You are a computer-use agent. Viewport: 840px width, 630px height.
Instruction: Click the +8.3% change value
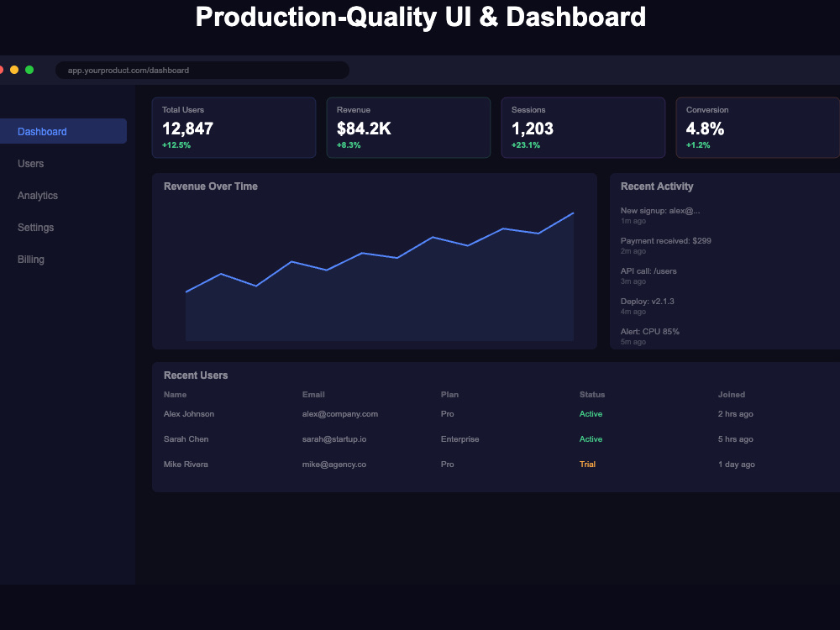pos(349,145)
